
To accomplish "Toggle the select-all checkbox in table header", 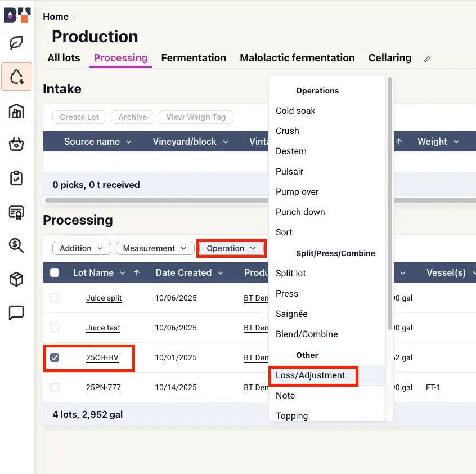I will [55, 272].
